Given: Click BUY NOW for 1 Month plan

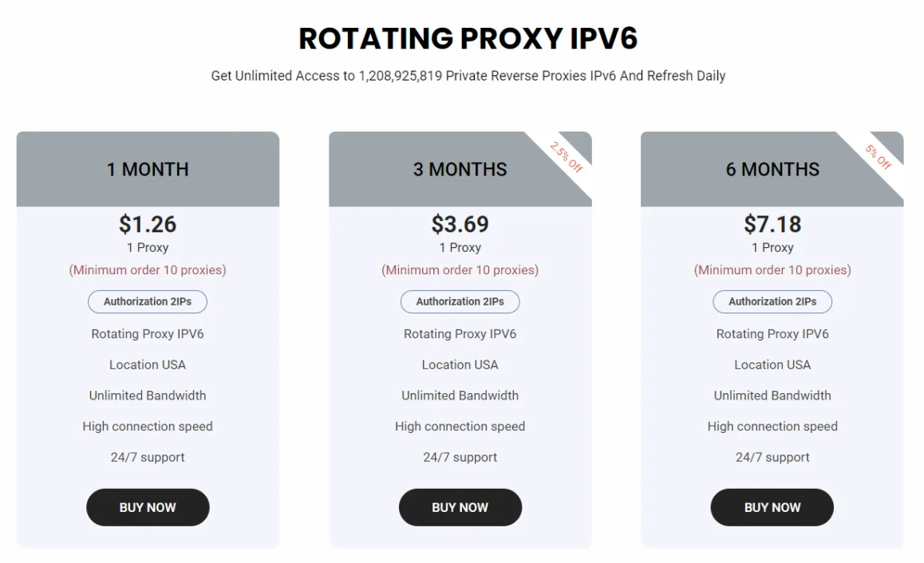Looking at the screenshot, I should [148, 507].
